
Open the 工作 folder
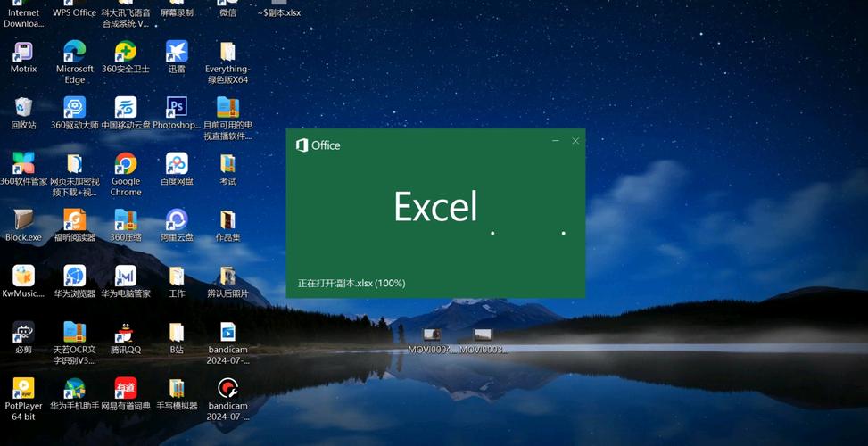tap(177, 282)
